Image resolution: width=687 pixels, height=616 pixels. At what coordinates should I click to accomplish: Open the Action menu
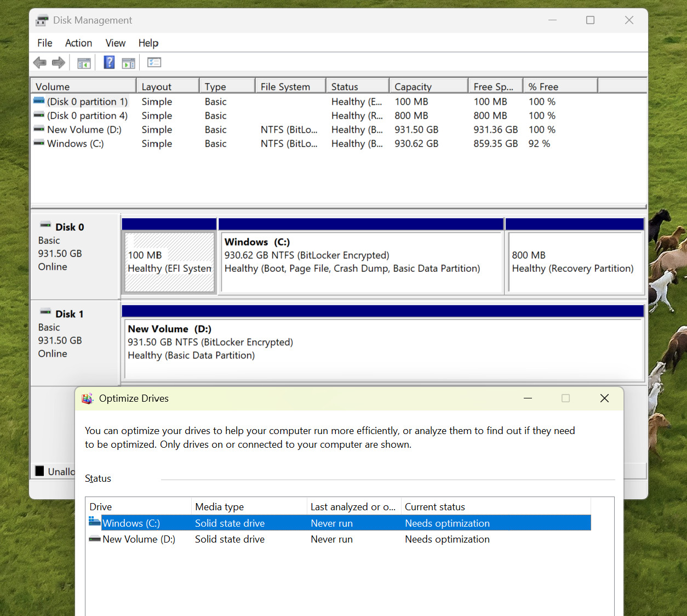click(78, 43)
